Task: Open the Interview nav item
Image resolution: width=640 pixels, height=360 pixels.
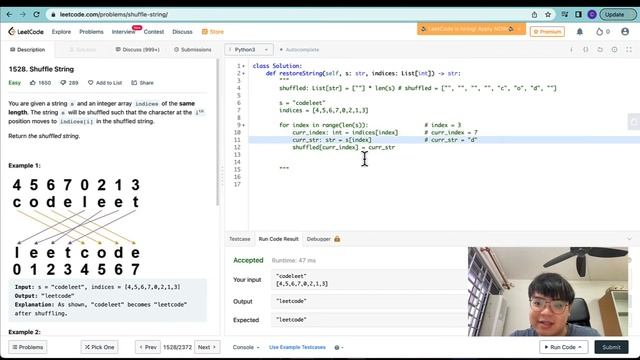Action: (x=123, y=31)
